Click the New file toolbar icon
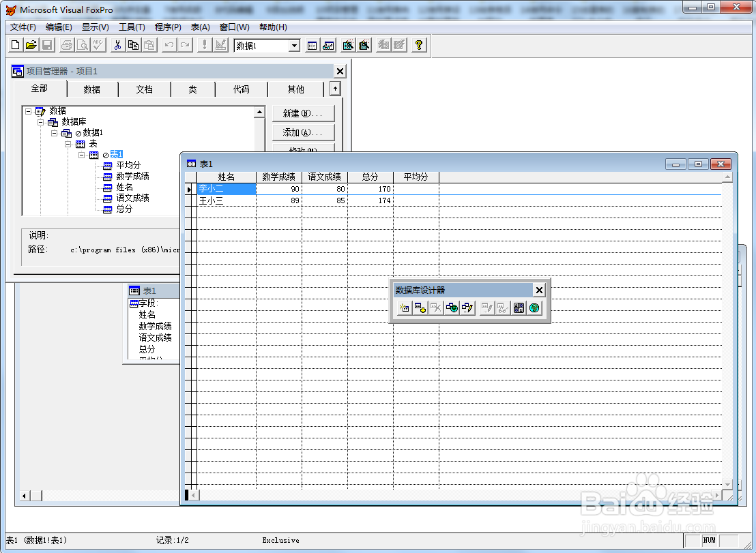 click(15, 45)
